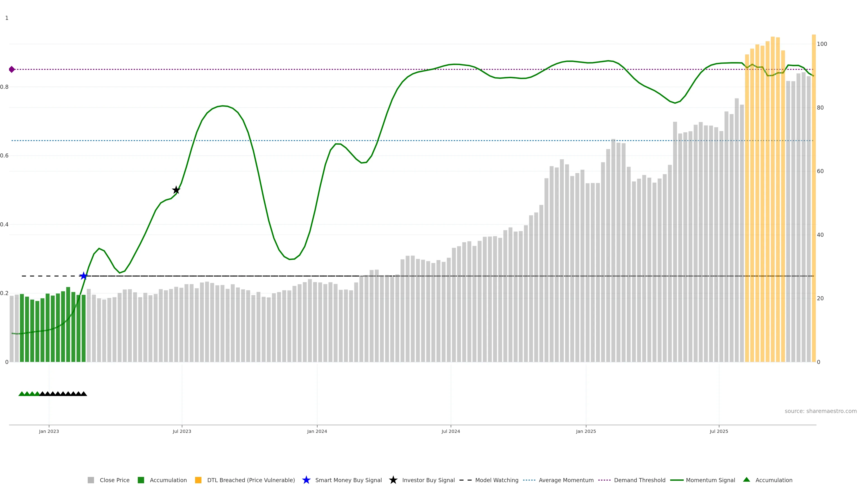
Task: Hide the Momentum Signal line via legend
Action: [x=710, y=480]
